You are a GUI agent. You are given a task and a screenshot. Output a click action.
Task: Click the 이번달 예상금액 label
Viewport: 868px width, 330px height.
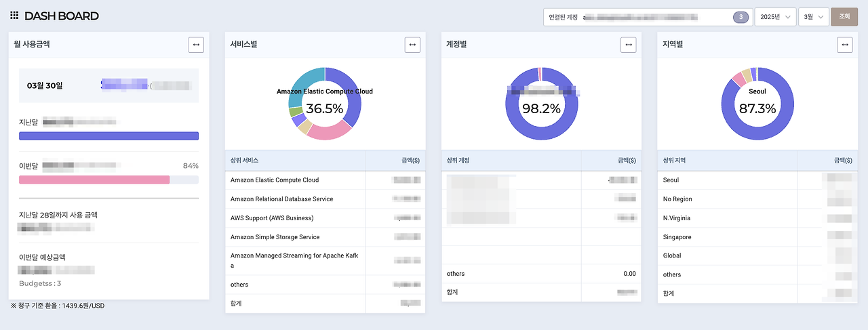point(42,257)
